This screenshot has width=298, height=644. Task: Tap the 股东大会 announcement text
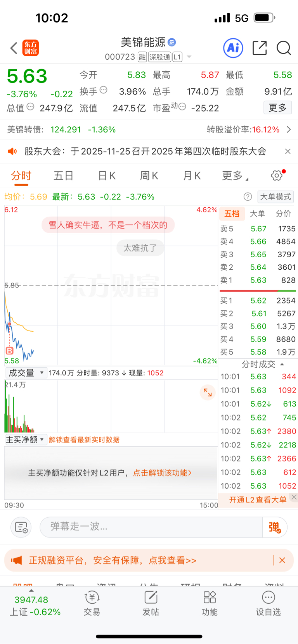pyautogui.click(x=145, y=151)
